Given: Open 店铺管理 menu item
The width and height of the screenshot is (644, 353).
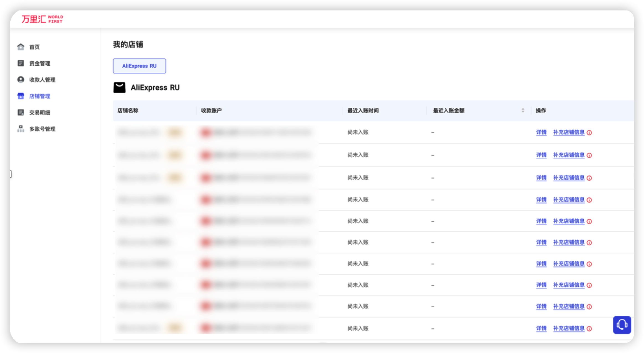Looking at the screenshot, I should [x=40, y=96].
